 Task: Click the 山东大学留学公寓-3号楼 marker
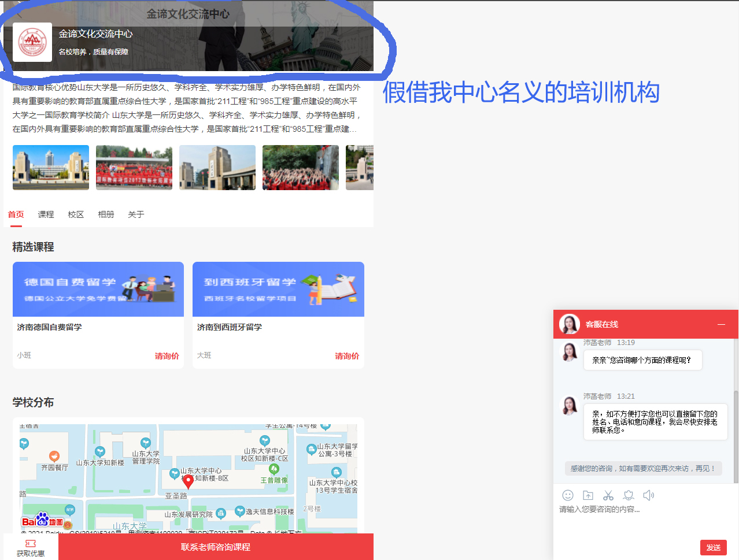(311, 449)
